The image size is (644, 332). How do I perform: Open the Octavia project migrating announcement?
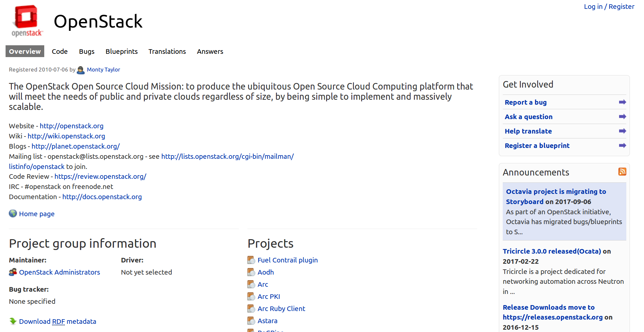pyautogui.click(x=556, y=192)
